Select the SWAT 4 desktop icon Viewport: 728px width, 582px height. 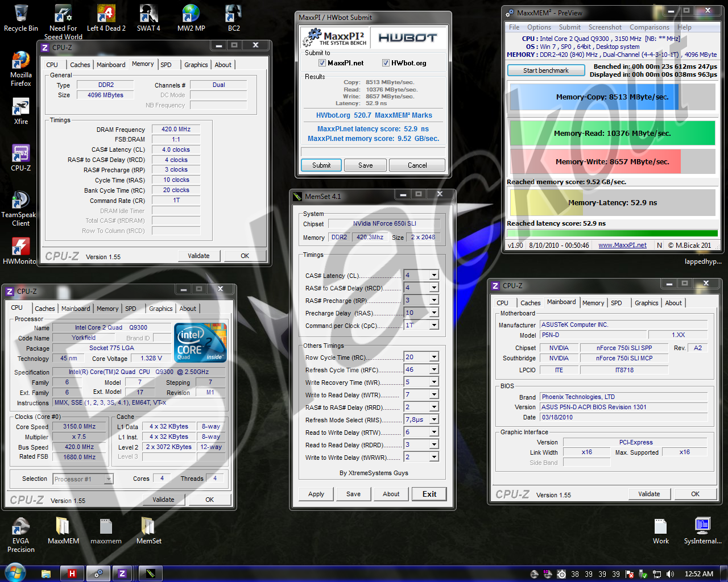click(x=148, y=18)
